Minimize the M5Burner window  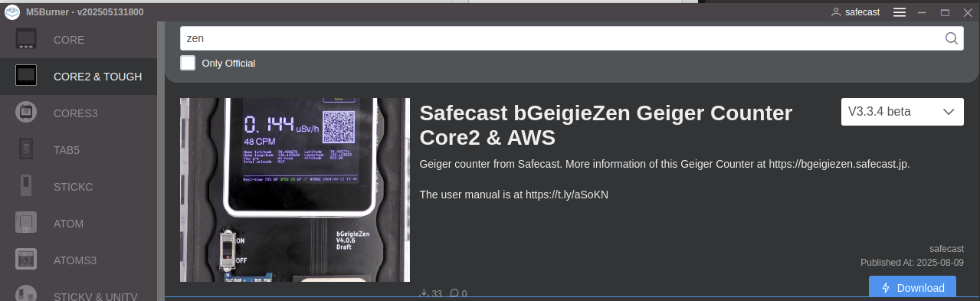coord(922,12)
